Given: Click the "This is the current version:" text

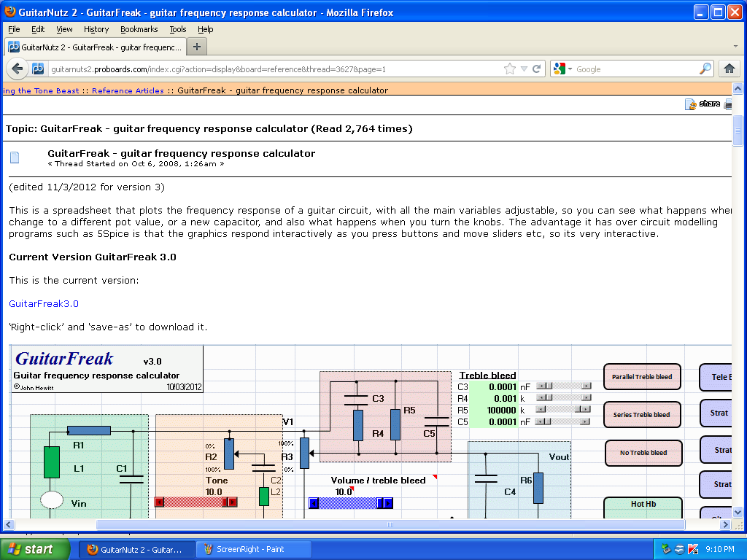Looking at the screenshot, I should coord(74,281).
